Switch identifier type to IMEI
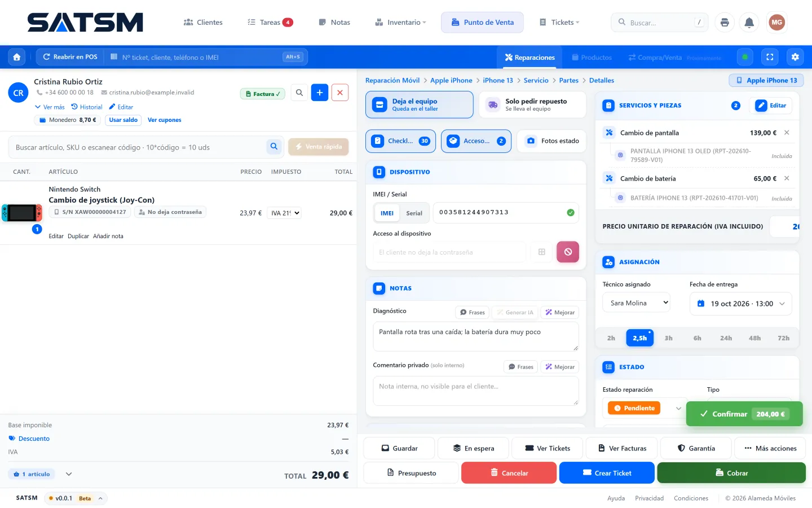 pos(387,213)
